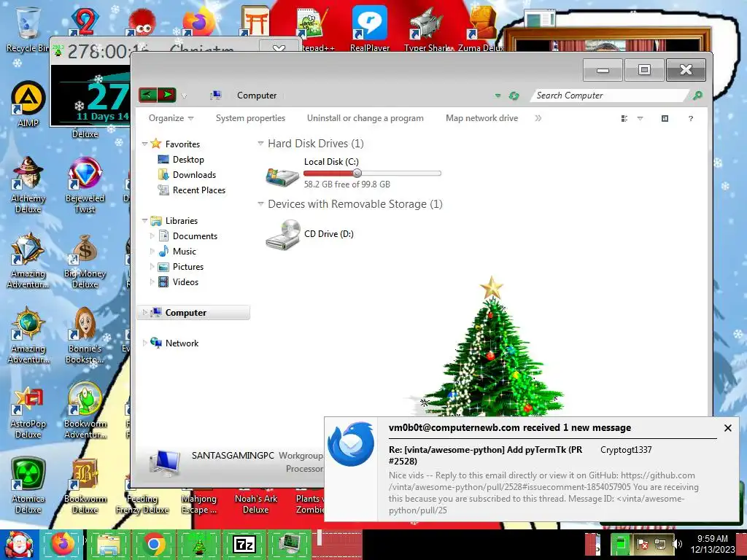Open the recent pages dropdown arrow
Screen dimensions: 747x560
point(184,96)
